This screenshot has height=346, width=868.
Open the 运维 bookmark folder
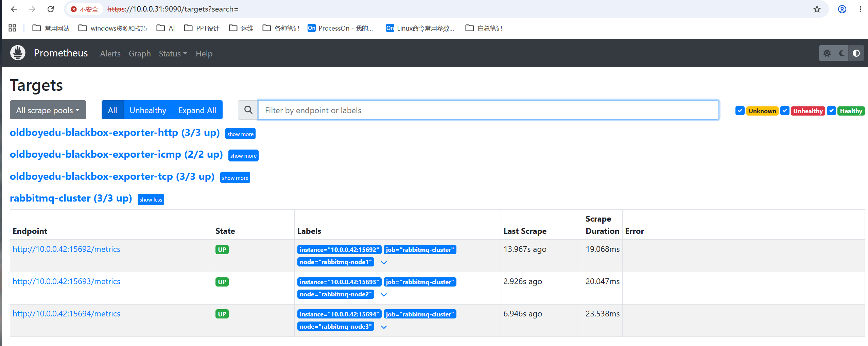pos(241,28)
